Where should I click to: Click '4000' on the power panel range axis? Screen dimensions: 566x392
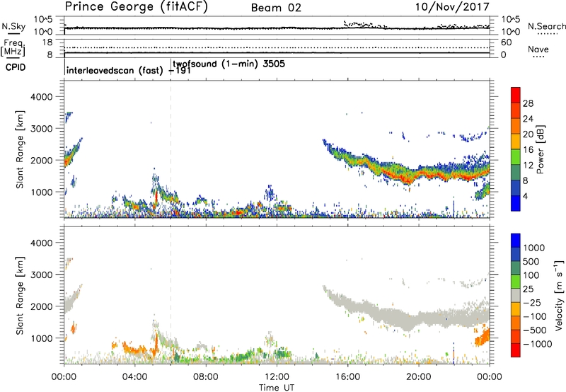41,97
